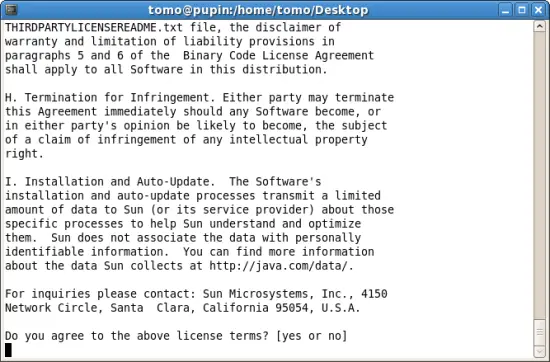
Task: Click the 'California 95054, U.S.A.' text
Action: 281,308
